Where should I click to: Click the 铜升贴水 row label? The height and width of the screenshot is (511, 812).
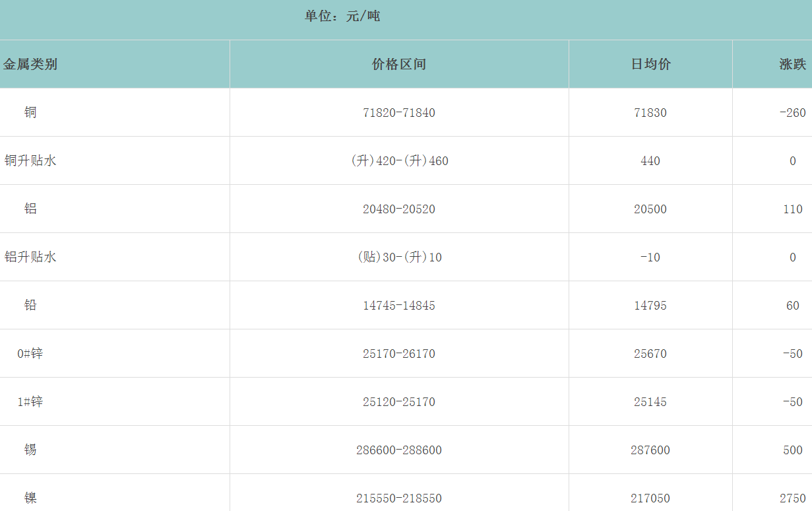coord(30,160)
